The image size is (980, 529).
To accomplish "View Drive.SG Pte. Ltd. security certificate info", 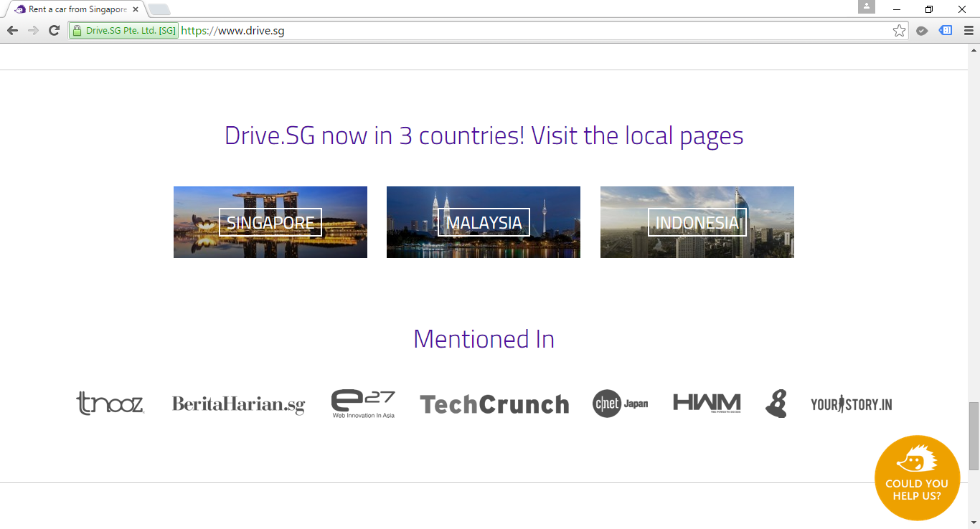I will [123, 31].
